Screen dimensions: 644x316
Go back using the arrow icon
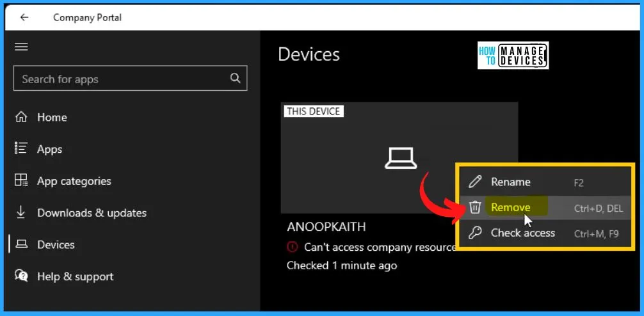click(24, 17)
